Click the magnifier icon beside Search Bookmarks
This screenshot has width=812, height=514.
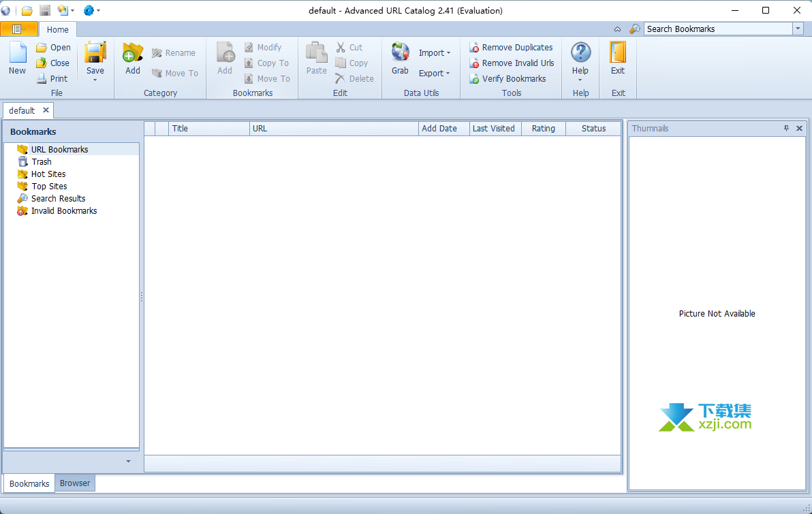(x=635, y=29)
